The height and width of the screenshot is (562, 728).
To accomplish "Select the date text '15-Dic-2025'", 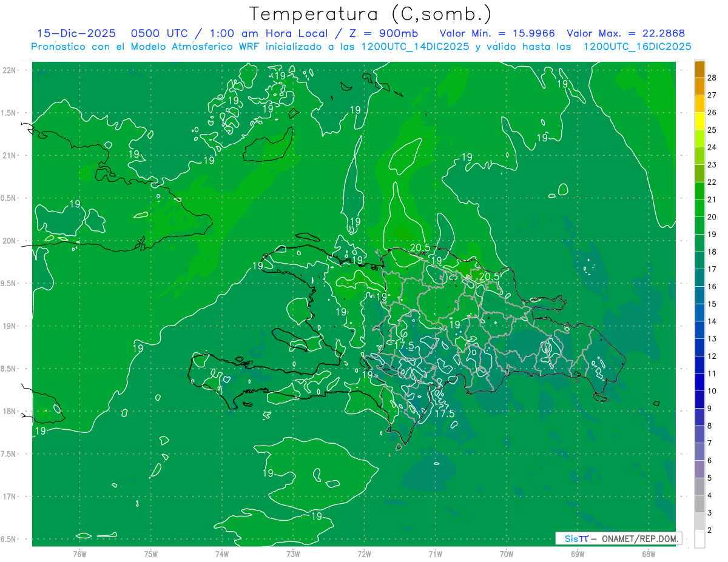I will [76, 33].
